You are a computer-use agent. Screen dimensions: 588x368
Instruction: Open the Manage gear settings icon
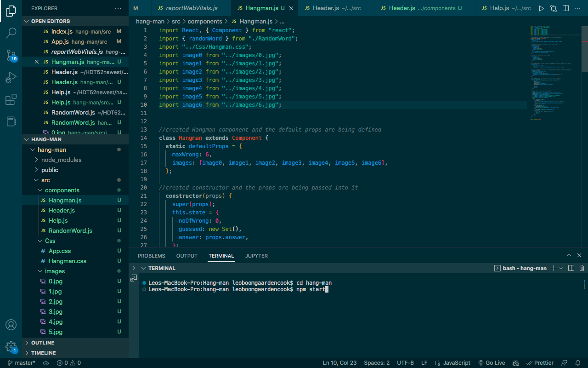pos(11,347)
